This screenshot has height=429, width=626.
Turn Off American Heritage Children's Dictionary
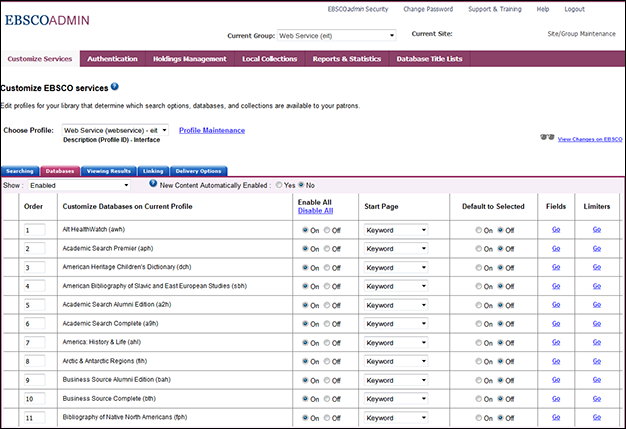point(327,267)
